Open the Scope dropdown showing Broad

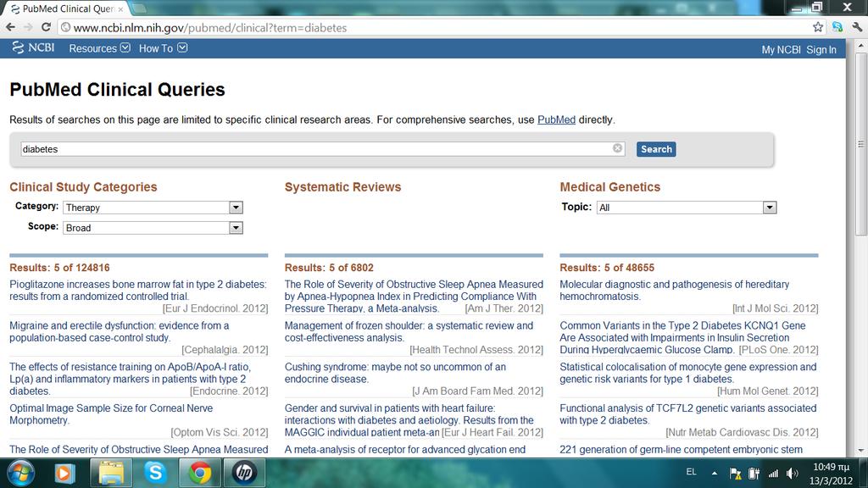153,228
